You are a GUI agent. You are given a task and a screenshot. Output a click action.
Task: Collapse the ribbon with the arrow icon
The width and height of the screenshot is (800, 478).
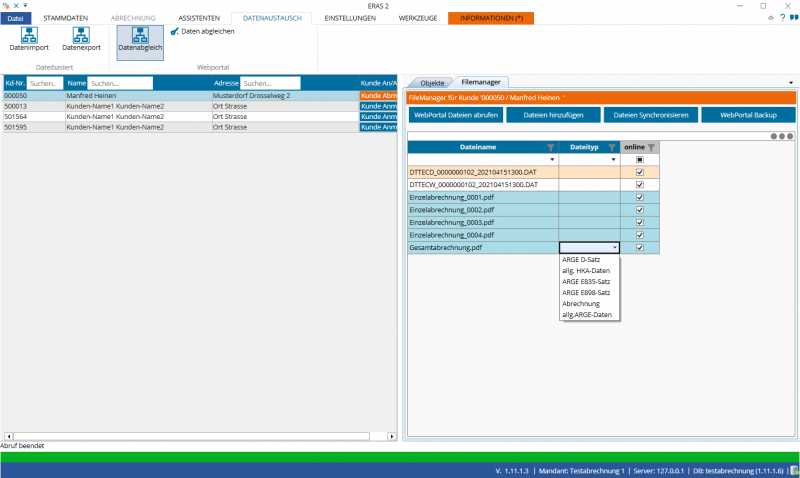point(770,18)
